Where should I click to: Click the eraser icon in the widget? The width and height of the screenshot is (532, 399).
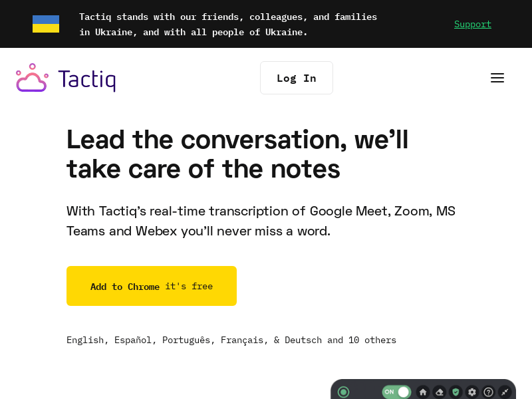[440, 392]
